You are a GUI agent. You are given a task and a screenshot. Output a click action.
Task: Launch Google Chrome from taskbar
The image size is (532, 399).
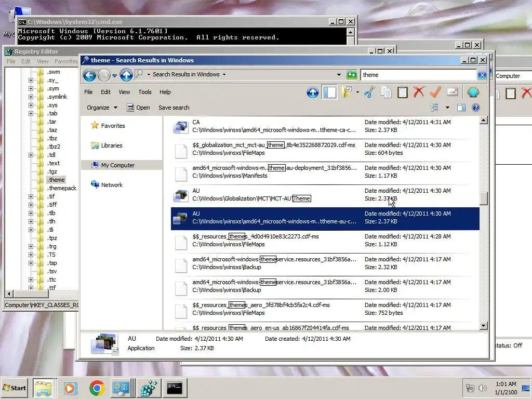97,388
